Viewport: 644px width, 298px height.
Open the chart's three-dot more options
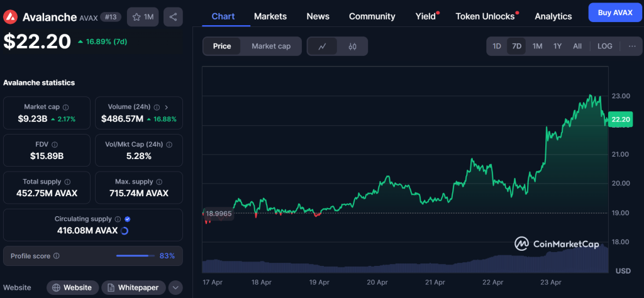[x=632, y=46]
